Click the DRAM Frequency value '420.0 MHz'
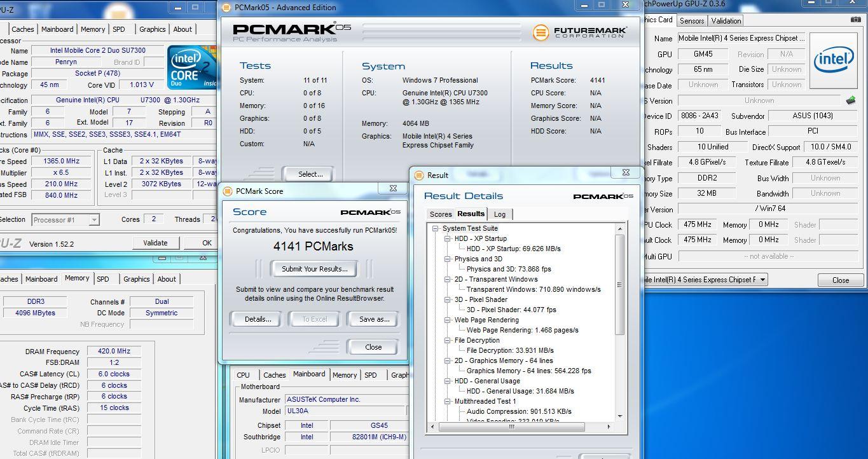The width and height of the screenshot is (868, 459). point(114,352)
